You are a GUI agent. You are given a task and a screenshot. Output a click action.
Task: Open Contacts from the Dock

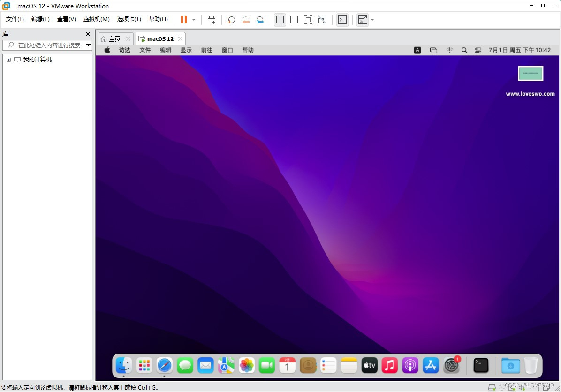308,366
